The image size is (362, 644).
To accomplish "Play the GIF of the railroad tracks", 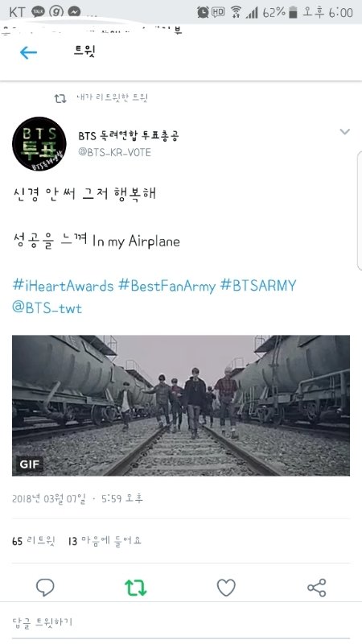I will click(x=181, y=406).
